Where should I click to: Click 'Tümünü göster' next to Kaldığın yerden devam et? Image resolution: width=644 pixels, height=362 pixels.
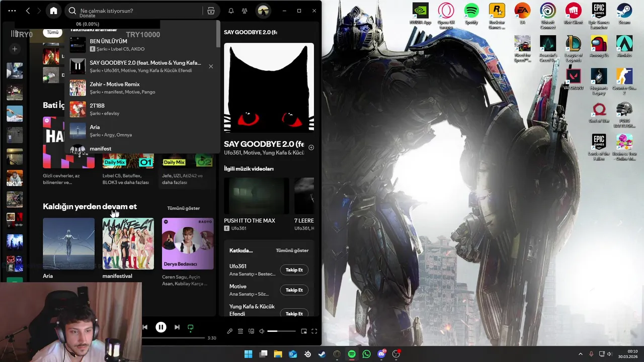(x=184, y=208)
